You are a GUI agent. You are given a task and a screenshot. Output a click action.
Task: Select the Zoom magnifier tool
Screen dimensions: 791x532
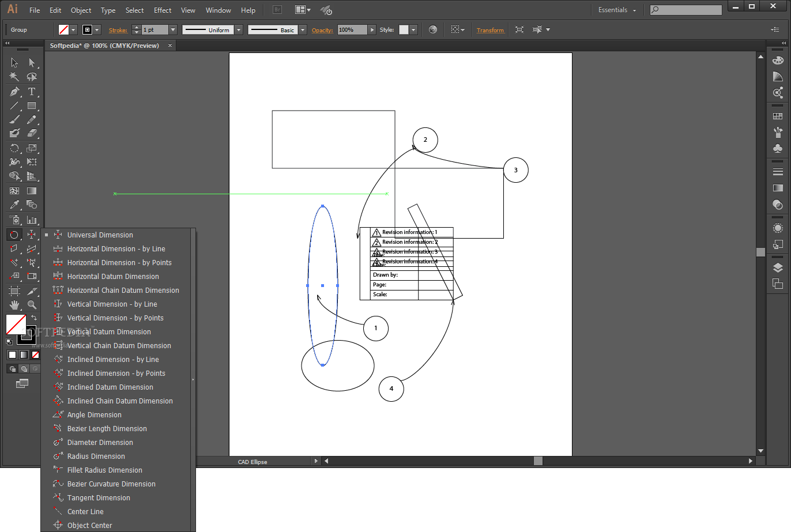coord(32,304)
